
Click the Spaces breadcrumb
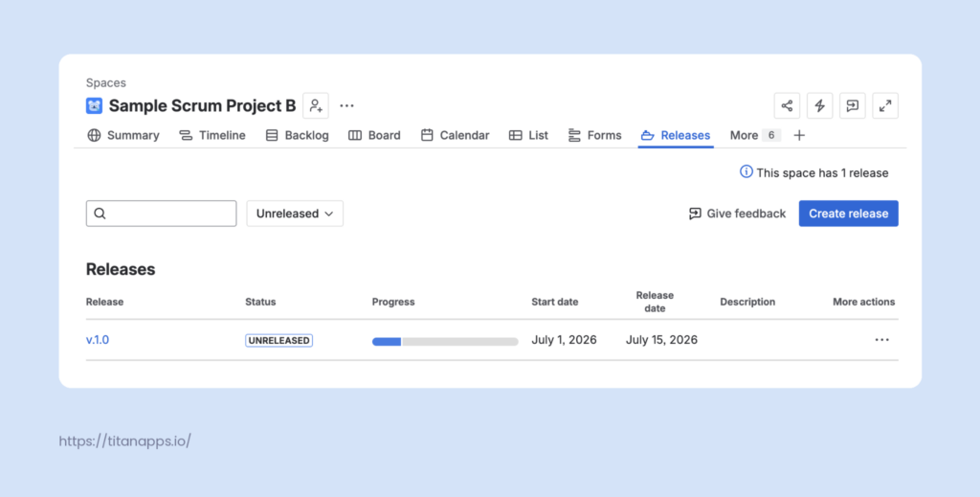click(105, 82)
